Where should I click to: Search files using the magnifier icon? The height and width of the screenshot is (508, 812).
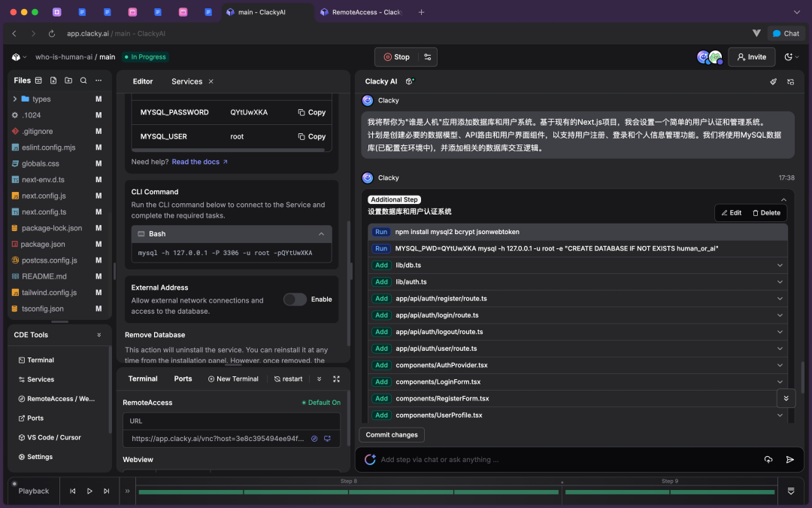point(83,81)
